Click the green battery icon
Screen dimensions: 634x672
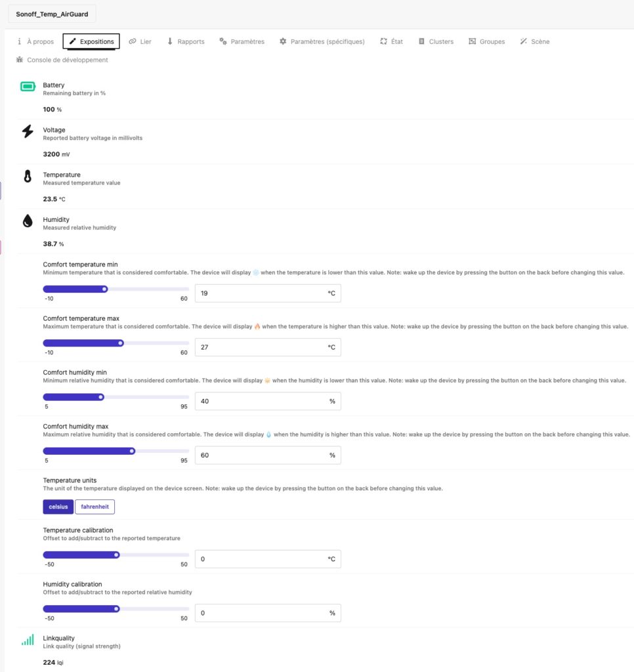(28, 87)
